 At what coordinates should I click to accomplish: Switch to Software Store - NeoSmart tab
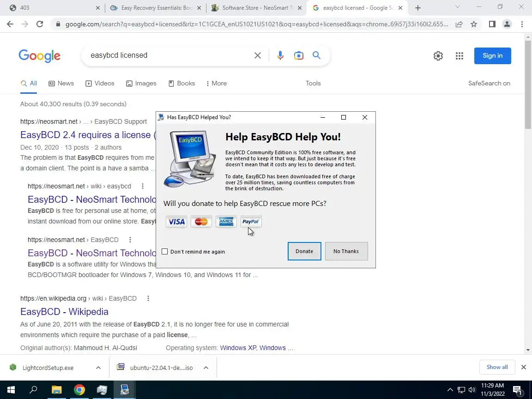pyautogui.click(x=256, y=8)
